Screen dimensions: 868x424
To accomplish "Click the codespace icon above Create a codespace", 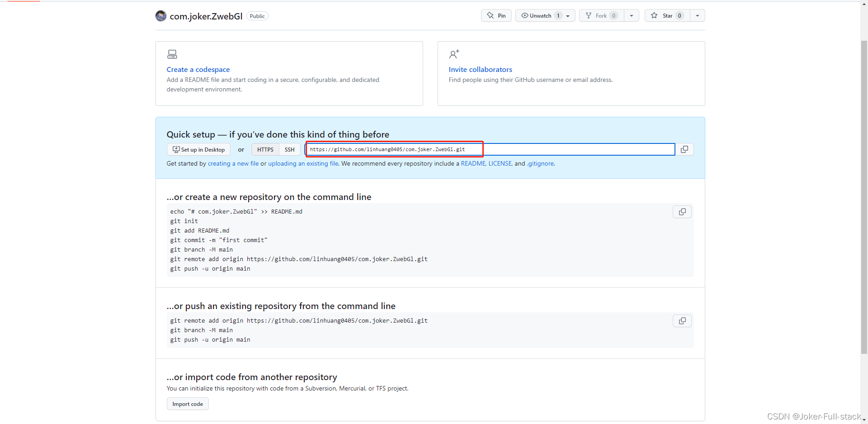I will tap(172, 54).
